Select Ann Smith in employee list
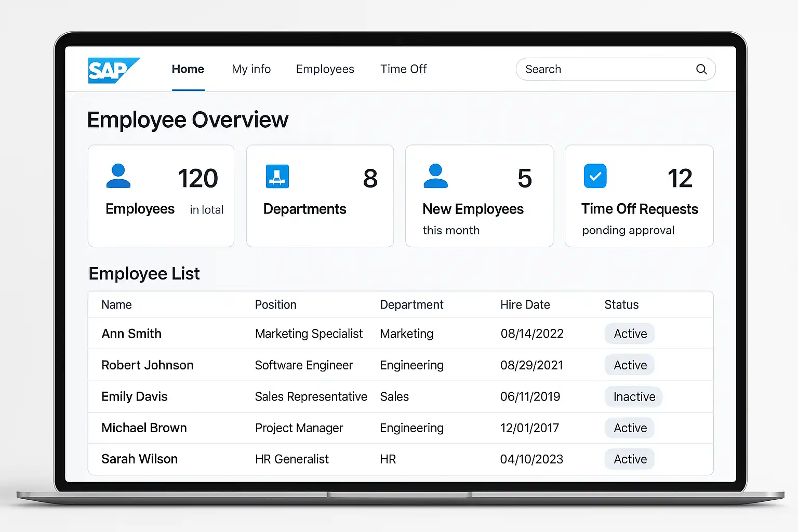 pyautogui.click(x=131, y=334)
